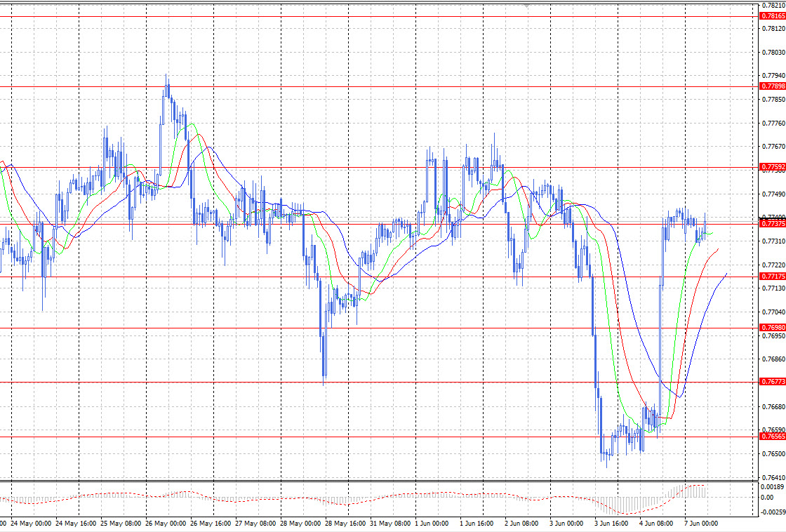Select the 0.76860 price axis value
Image resolution: width=786 pixels, height=532 pixels.
coord(773,359)
